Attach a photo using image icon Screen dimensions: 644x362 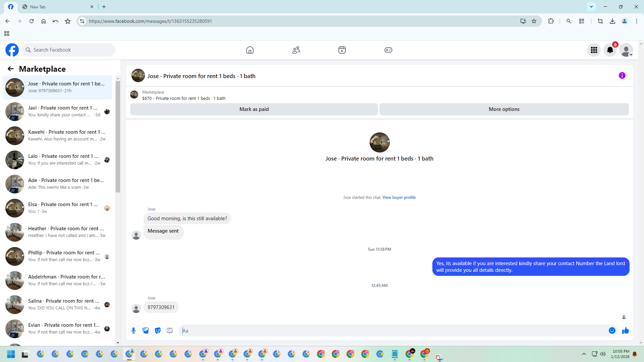coord(146,330)
